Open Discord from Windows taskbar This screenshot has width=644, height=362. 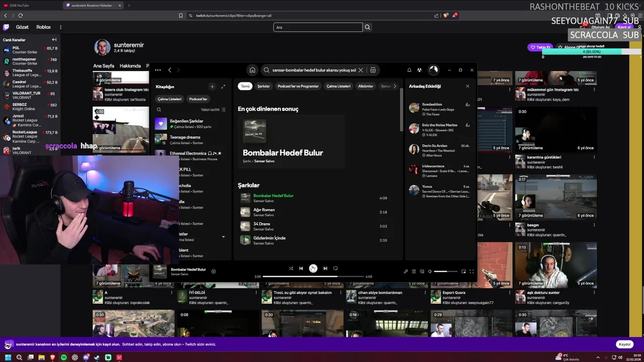pyautogui.click(x=86, y=357)
